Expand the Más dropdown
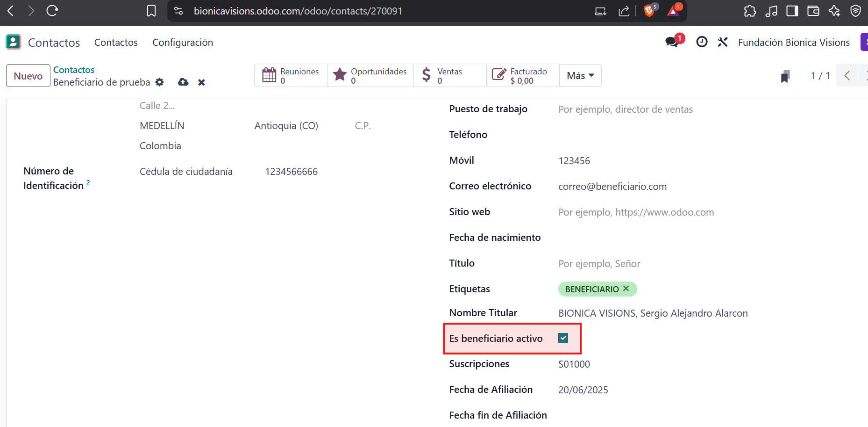 580,76
